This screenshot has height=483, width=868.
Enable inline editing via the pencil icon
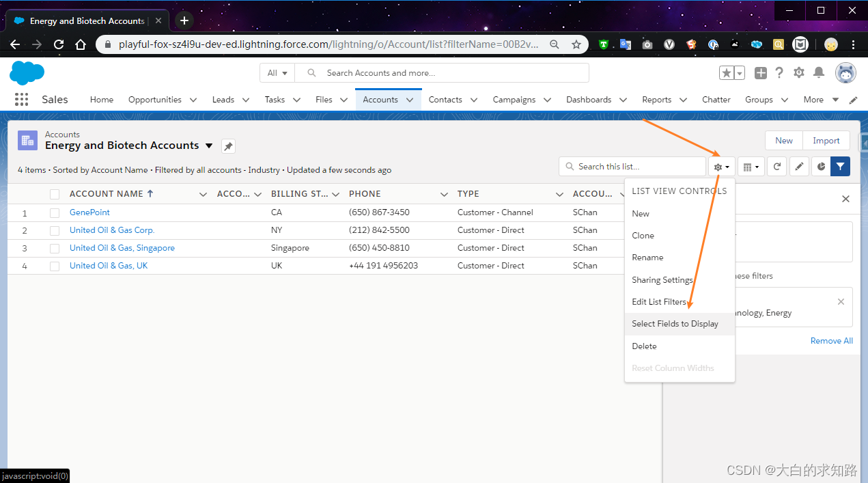coord(799,166)
